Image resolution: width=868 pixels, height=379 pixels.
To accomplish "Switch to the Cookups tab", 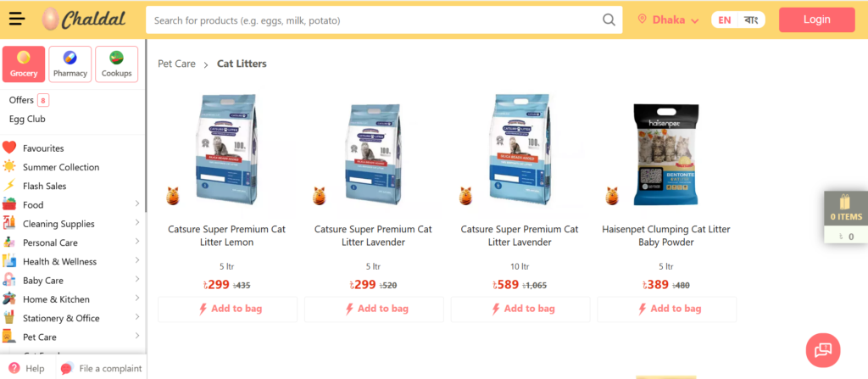I will tap(117, 64).
